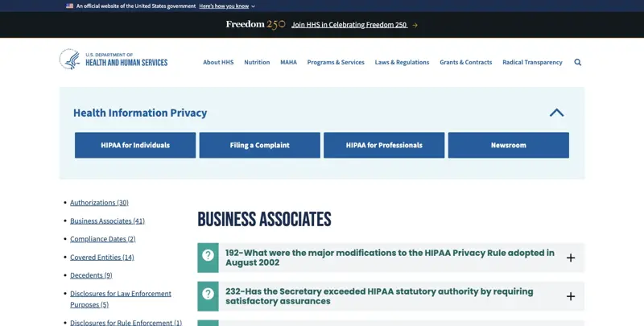644x326 pixels.
Task: Open the MAHA menu item
Action: point(288,63)
